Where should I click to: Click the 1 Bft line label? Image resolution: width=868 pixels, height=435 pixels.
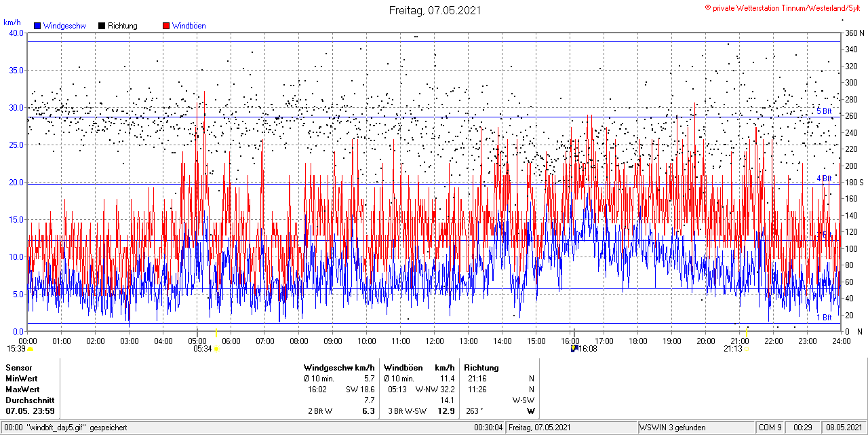pyautogui.click(x=824, y=318)
